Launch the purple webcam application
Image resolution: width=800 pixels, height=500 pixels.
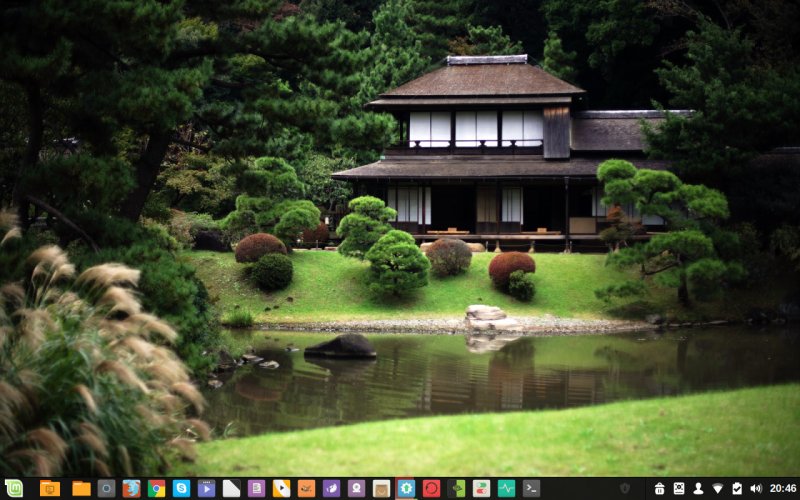tap(356, 488)
